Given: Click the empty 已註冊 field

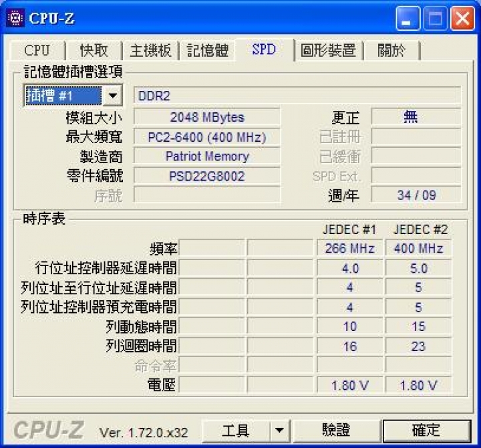Looking at the screenshot, I should coord(416,136).
